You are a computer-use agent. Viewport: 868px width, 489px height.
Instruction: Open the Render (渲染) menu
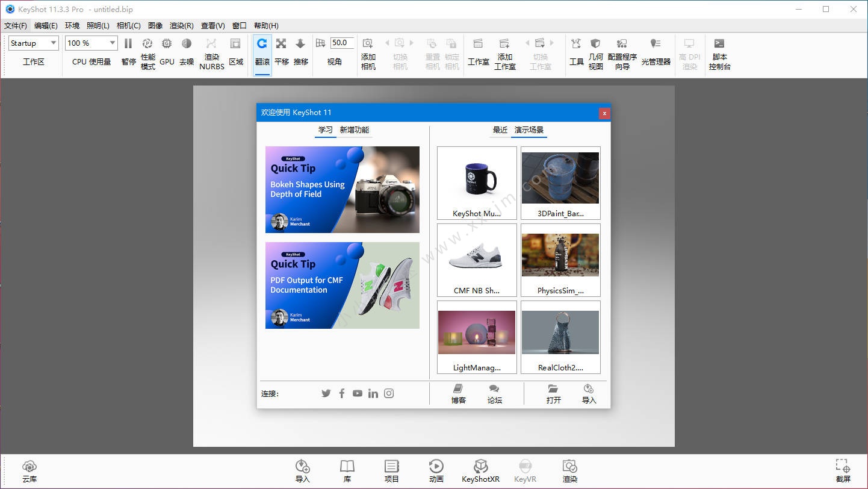point(181,25)
